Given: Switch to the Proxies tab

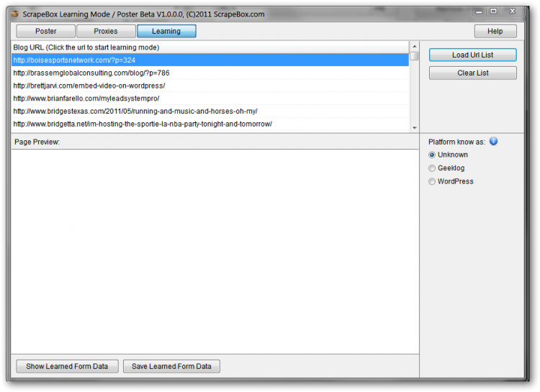Looking at the screenshot, I should pyautogui.click(x=106, y=32).
